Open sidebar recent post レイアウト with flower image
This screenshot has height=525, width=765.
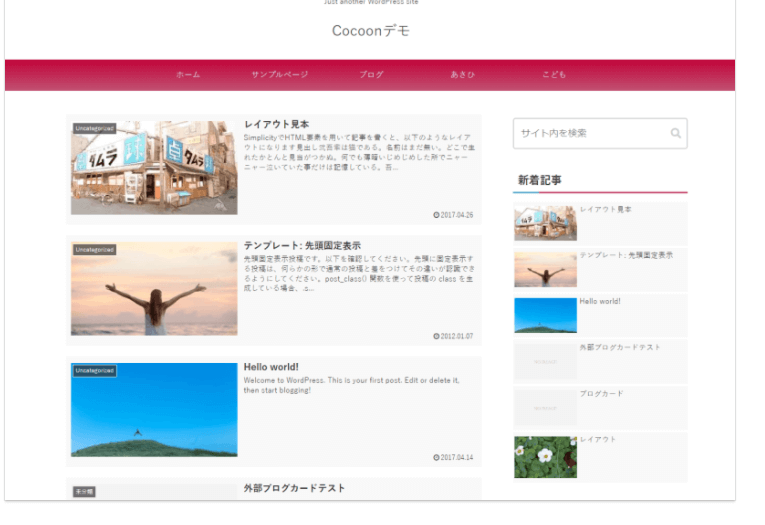coord(598,440)
